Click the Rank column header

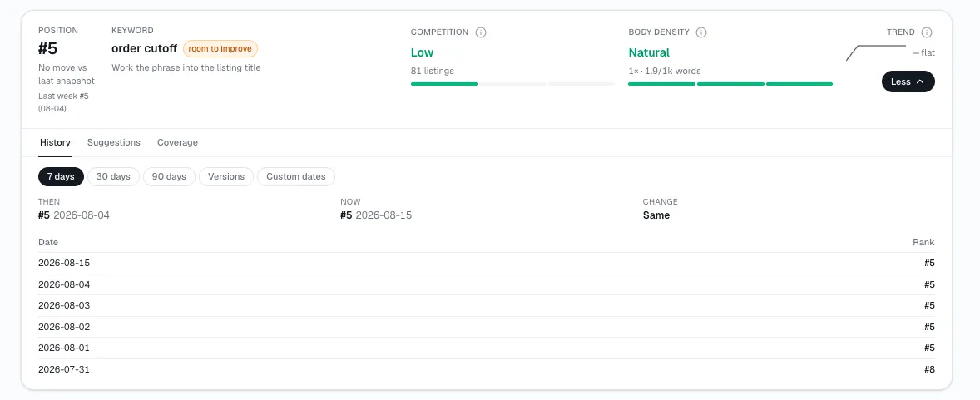(x=923, y=242)
